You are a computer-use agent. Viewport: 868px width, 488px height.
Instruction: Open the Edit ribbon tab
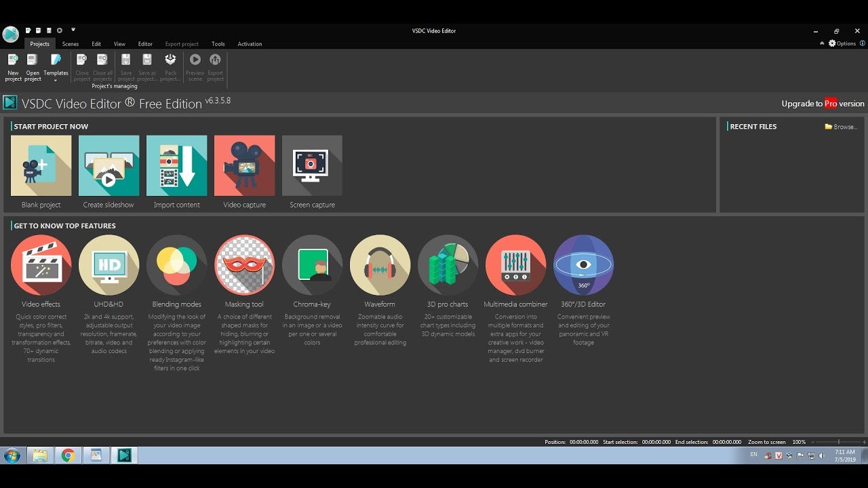pos(96,44)
